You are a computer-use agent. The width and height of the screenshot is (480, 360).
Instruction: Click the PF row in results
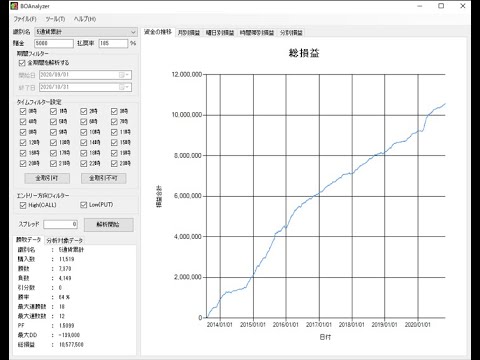click(46, 326)
